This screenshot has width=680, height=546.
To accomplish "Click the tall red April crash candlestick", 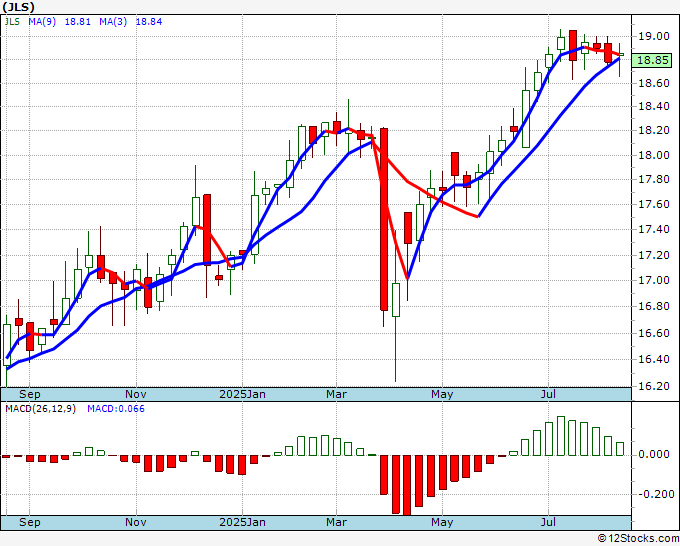I will click(x=384, y=219).
